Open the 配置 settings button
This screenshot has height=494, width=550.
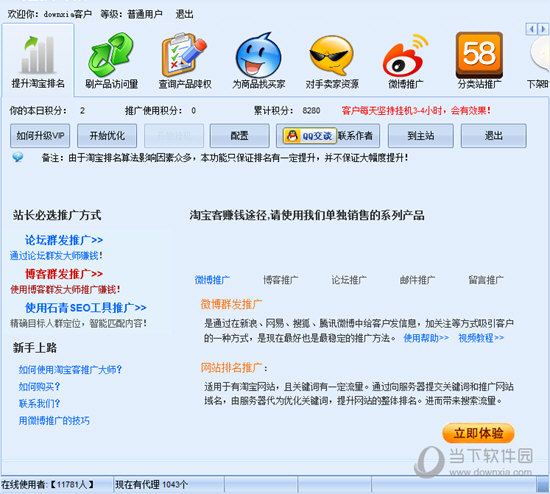pos(240,136)
